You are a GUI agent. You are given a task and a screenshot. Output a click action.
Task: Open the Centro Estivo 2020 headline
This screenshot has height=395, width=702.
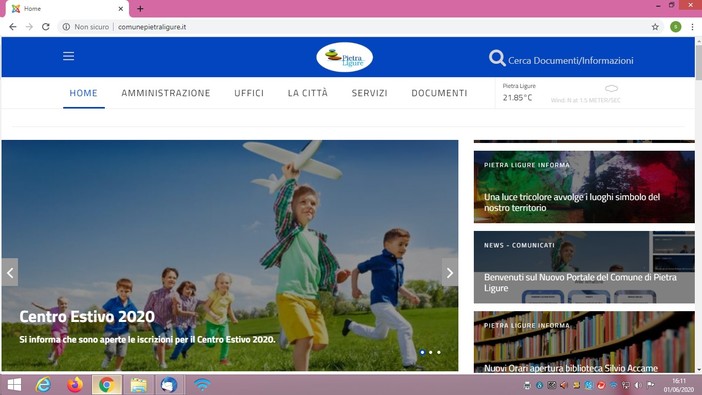[87, 317]
